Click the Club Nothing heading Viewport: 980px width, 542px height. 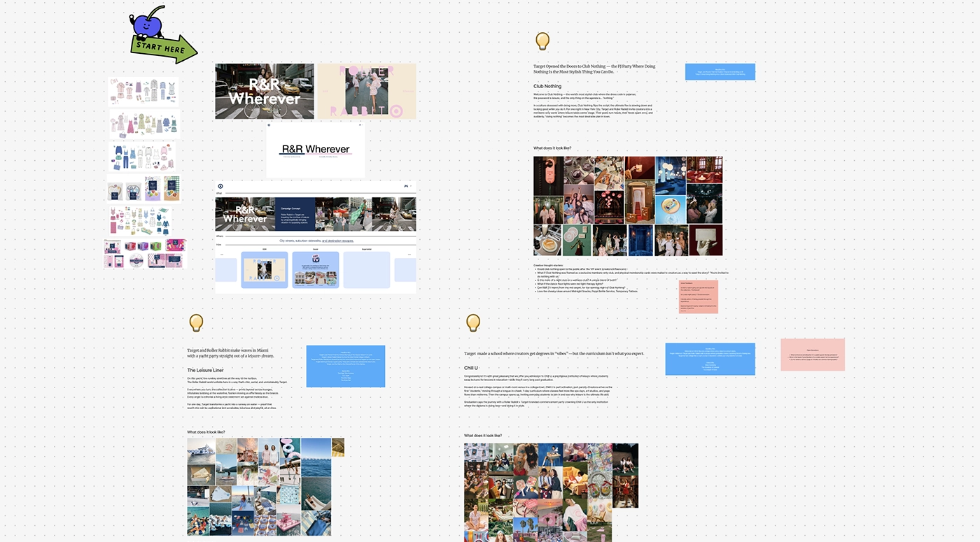click(x=547, y=87)
